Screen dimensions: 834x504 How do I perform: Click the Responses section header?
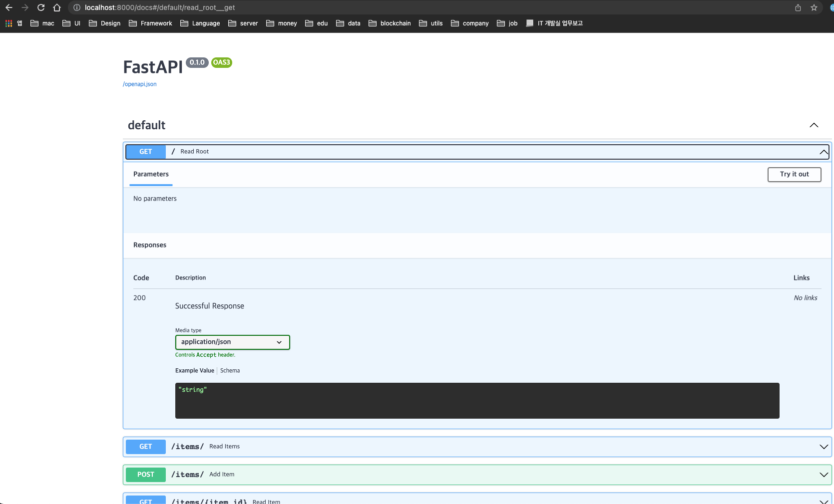coord(150,245)
